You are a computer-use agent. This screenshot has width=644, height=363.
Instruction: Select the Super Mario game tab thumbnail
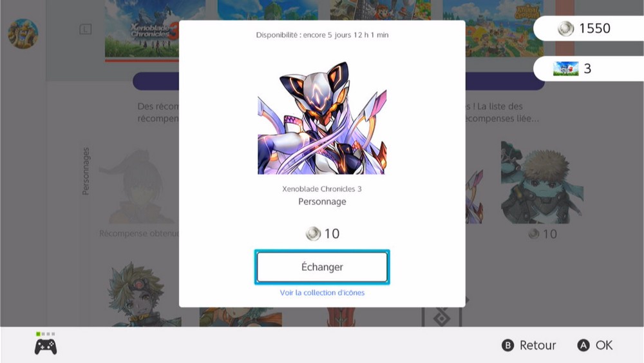[x=381, y=10]
